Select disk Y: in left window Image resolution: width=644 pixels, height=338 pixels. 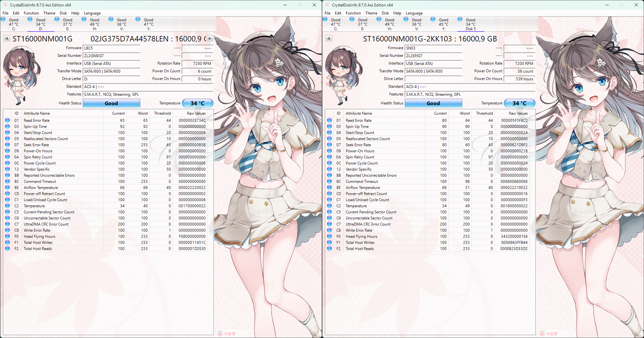148,24
